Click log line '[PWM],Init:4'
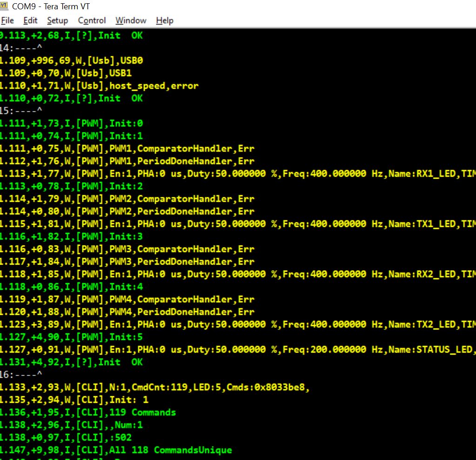The width and height of the screenshot is (476, 460). pyautogui.click(x=71, y=287)
